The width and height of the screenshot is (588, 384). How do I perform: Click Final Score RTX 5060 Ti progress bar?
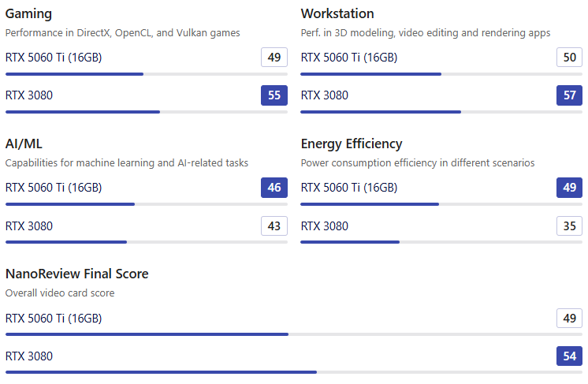click(294, 334)
